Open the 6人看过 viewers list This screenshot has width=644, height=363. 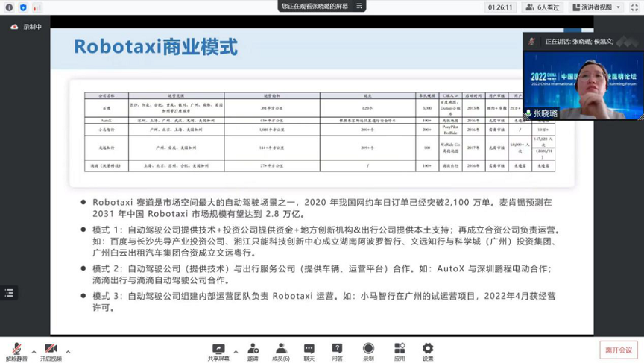tap(543, 7)
